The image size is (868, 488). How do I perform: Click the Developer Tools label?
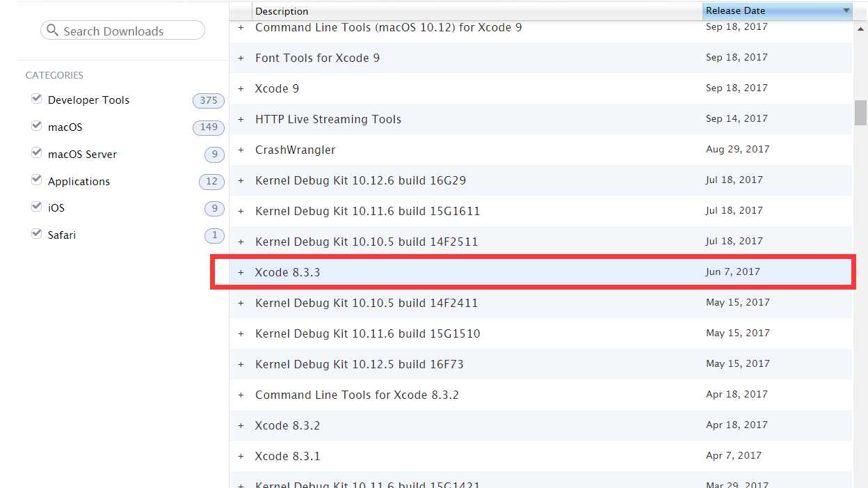click(x=88, y=100)
